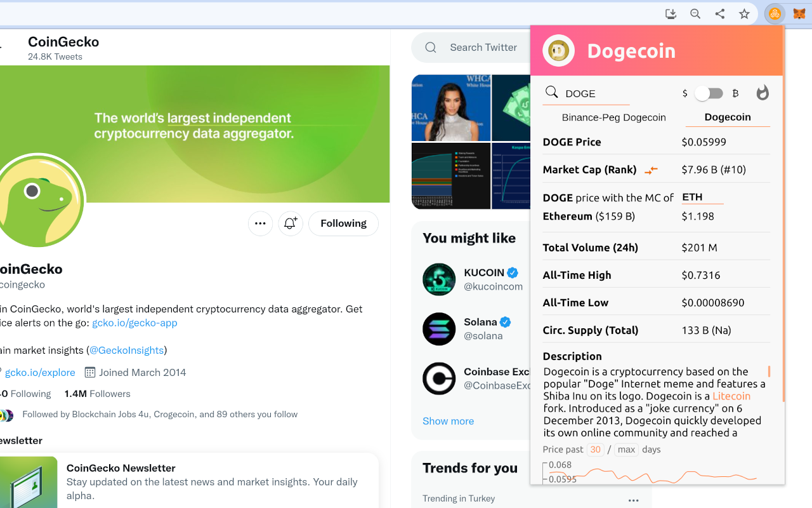The width and height of the screenshot is (812, 508).
Task: Switch to Binance-Peg Dogecoin tab
Action: point(614,117)
